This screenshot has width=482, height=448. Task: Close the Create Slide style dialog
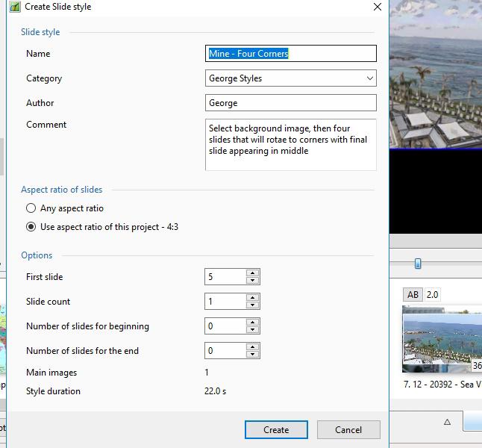pos(378,7)
